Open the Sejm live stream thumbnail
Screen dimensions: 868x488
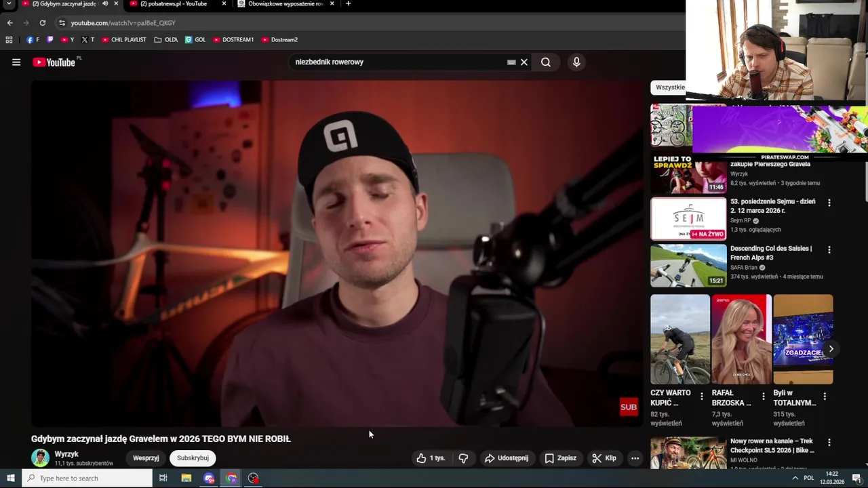pos(688,219)
